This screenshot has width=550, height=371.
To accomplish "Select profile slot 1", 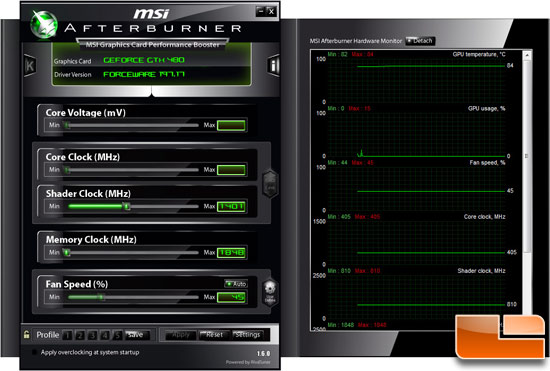I will click(67, 336).
